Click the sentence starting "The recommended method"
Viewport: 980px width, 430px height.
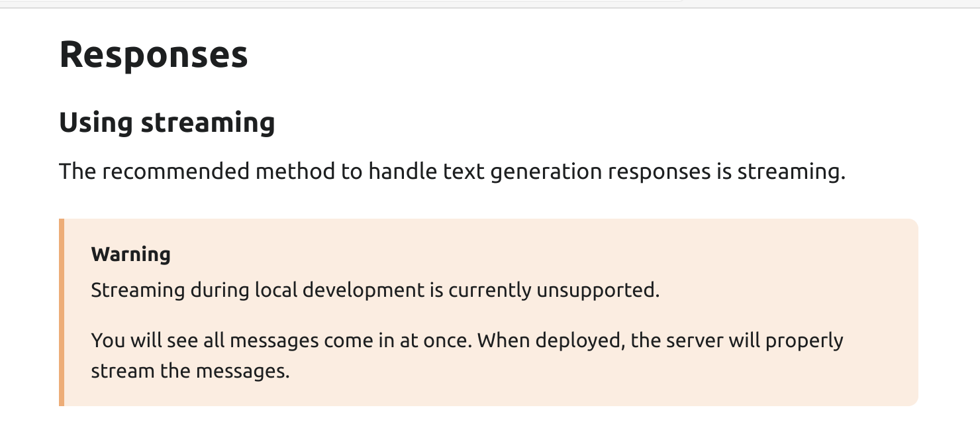tap(452, 172)
